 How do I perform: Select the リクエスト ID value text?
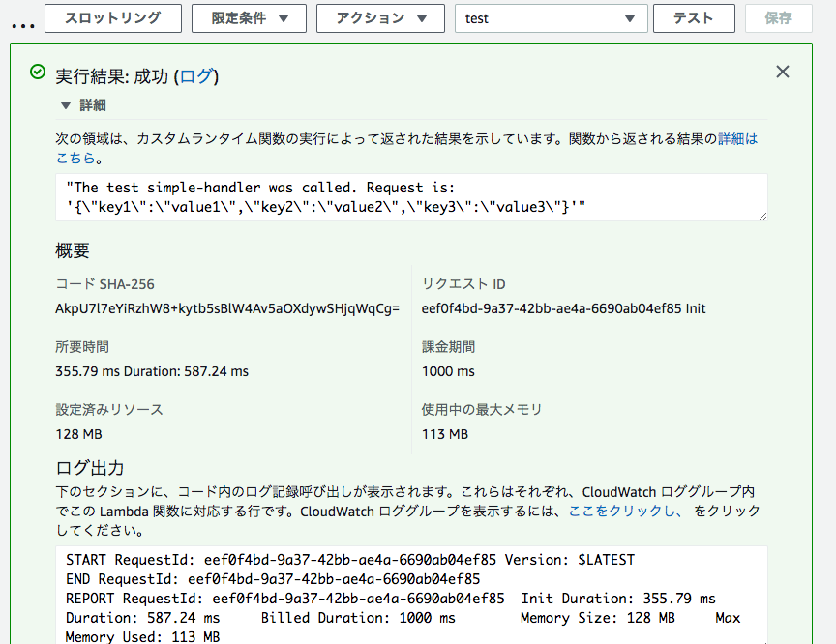[x=563, y=309]
